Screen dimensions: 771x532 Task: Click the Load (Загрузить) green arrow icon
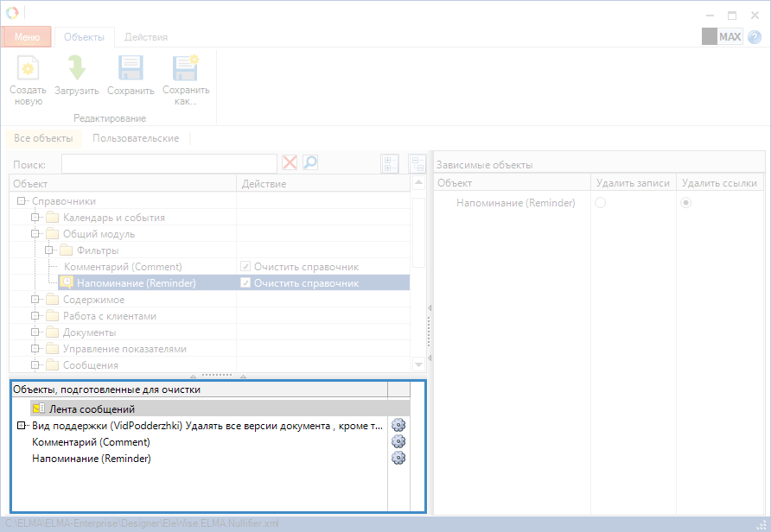tap(77, 69)
